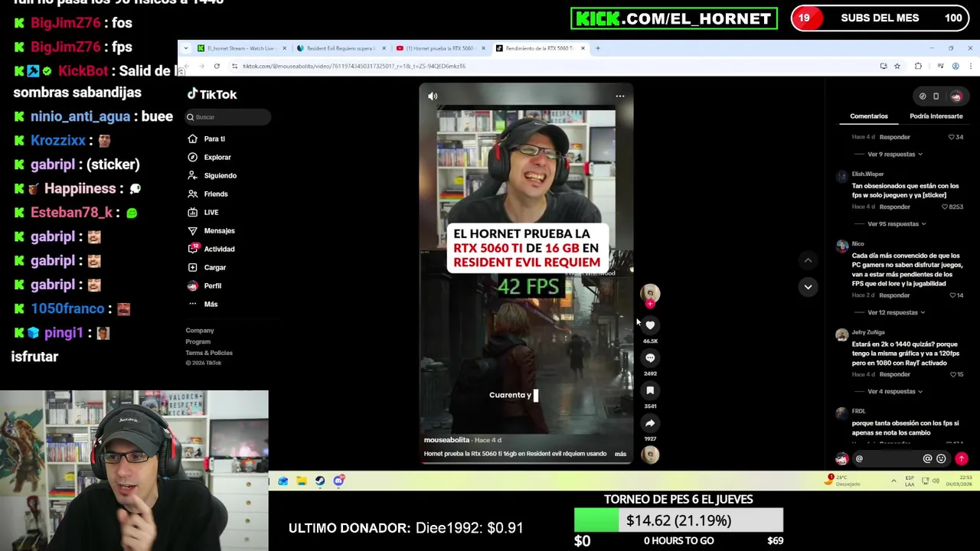
Task: Go to the previous video arrow
Action: coord(808,260)
